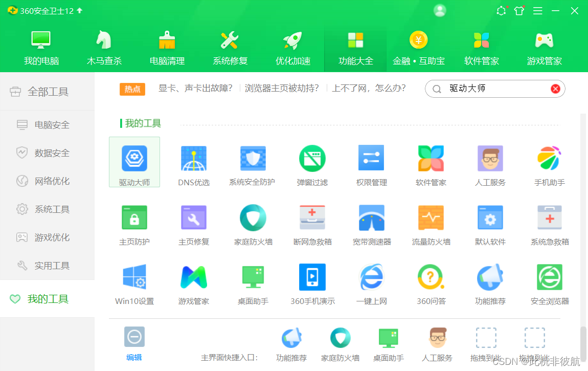Open 人工服务 in my tools grid
This screenshot has width=588, height=371.
pos(490,166)
